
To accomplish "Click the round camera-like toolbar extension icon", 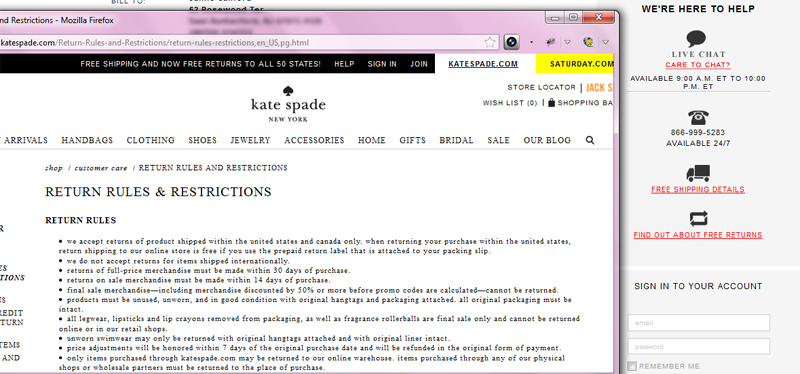I will pyautogui.click(x=512, y=42).
